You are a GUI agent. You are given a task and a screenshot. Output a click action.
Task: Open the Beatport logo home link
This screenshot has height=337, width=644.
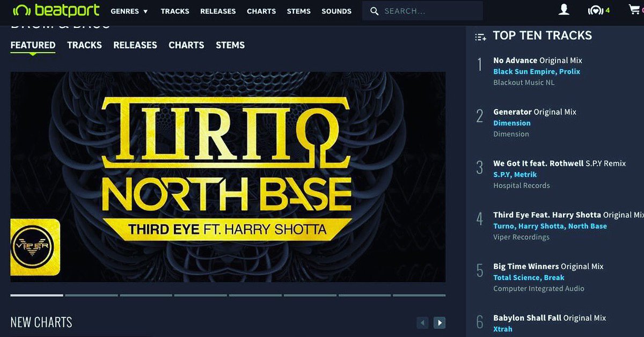tap(56, 10)
